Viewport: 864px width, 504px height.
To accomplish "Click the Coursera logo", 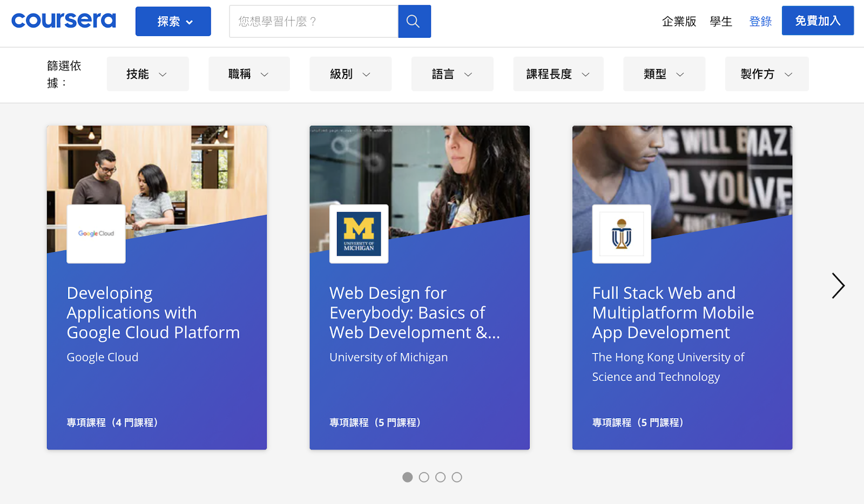I will [64, 21].
